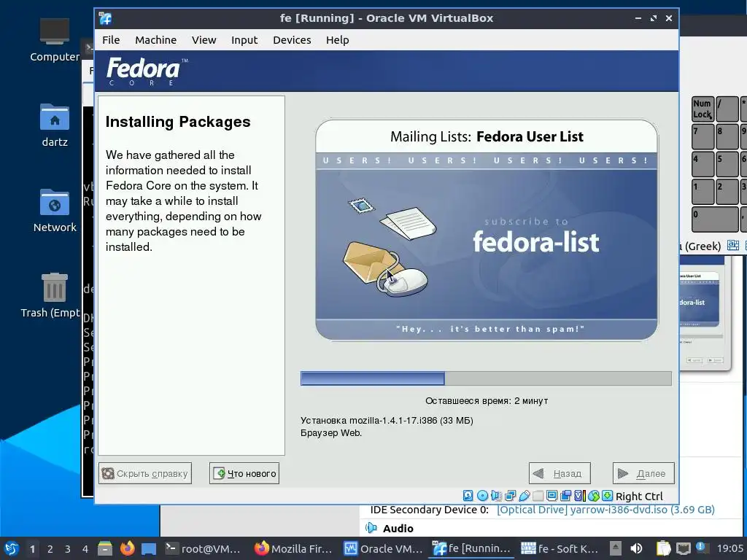747x560 pixels.
Task: Click the Fedora Core logo in installer
Action: (x=147, y=71)
